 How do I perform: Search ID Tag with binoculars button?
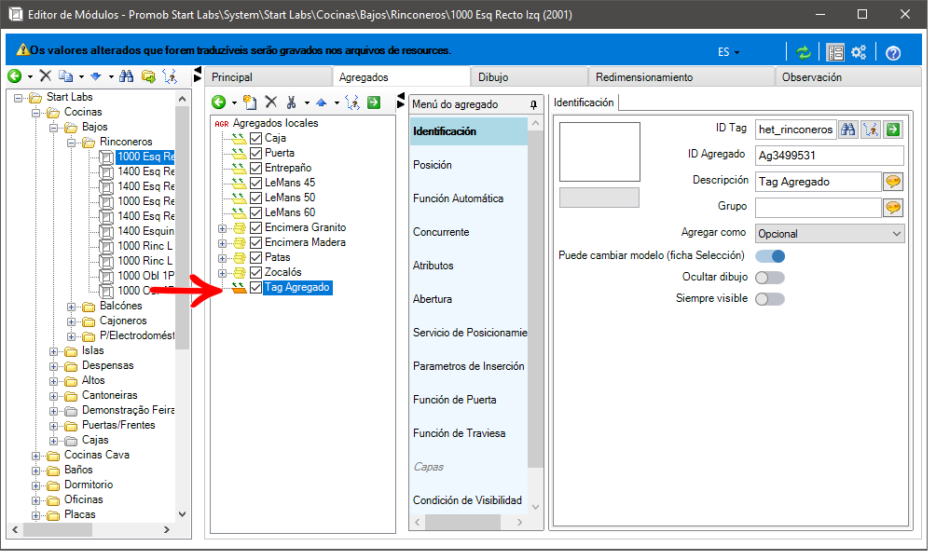pos(847,130)
